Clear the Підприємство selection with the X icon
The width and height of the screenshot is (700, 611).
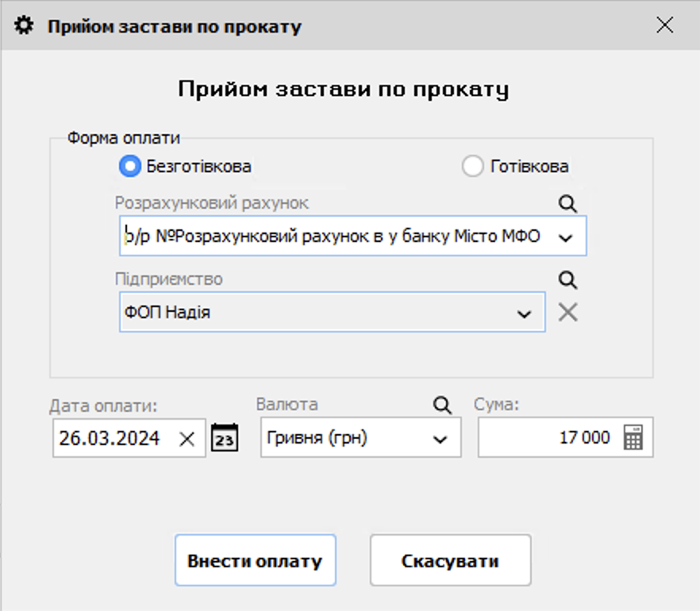tap(567, 312)
